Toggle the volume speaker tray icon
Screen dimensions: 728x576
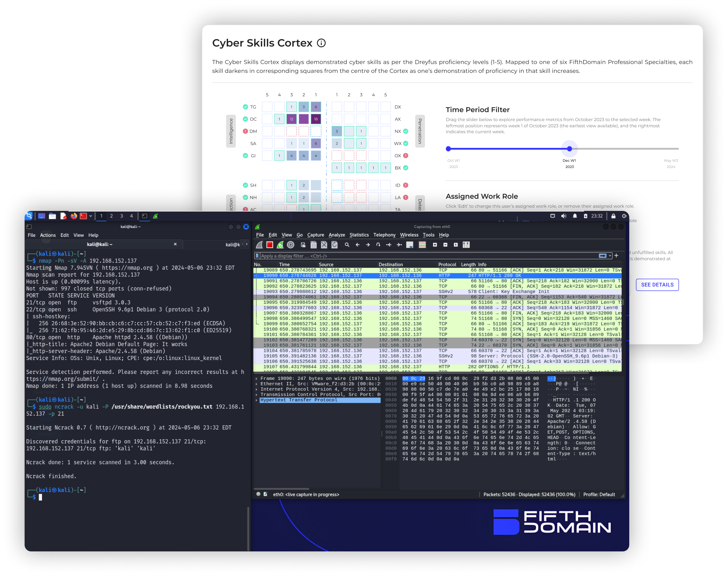564,216
